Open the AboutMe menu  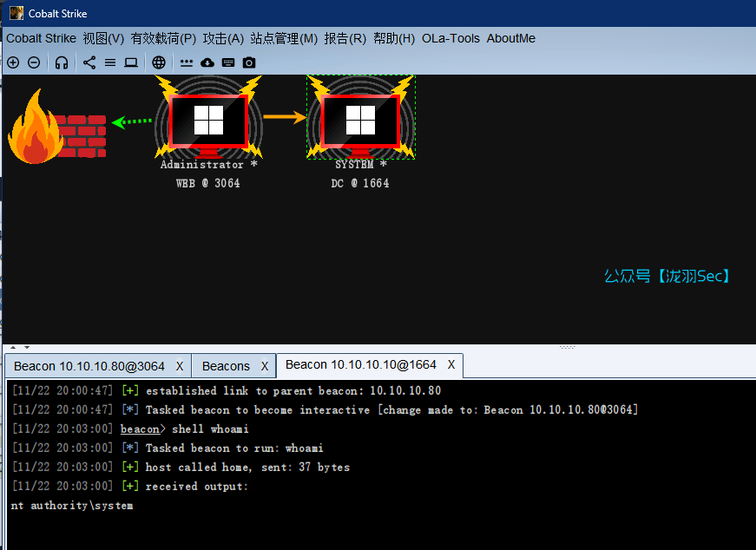pyautogui.click(x=510, y=38)
